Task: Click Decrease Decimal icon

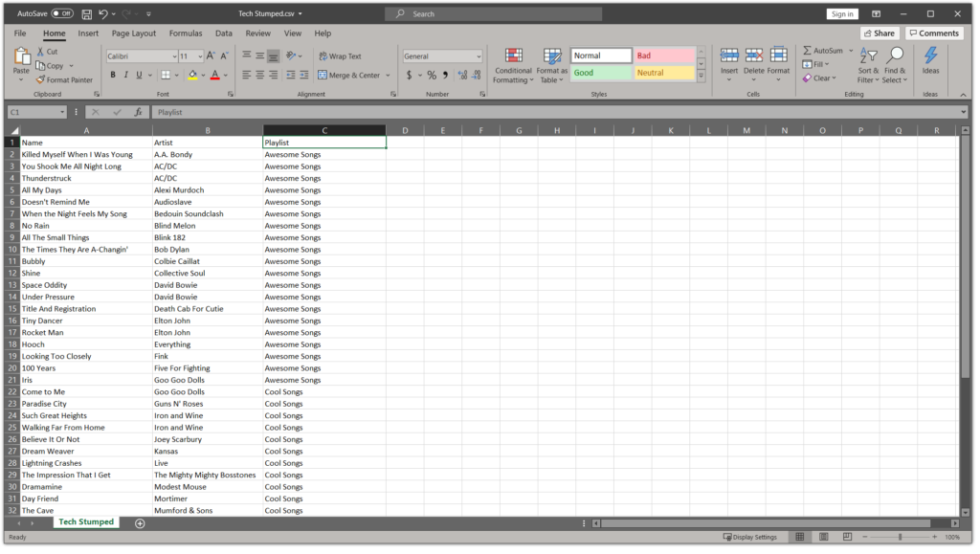Action: [x=477, y=75]
